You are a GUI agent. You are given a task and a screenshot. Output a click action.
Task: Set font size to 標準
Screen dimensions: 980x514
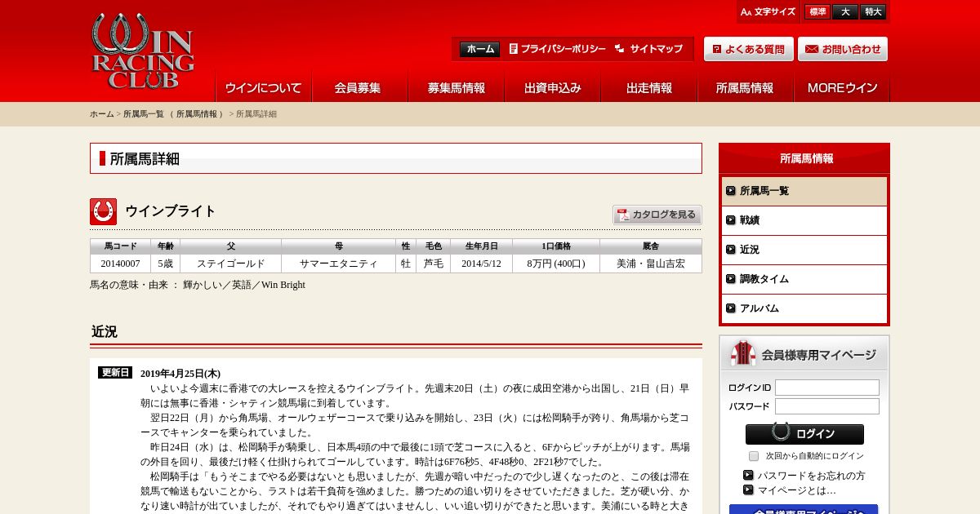[x=817, y=12]
